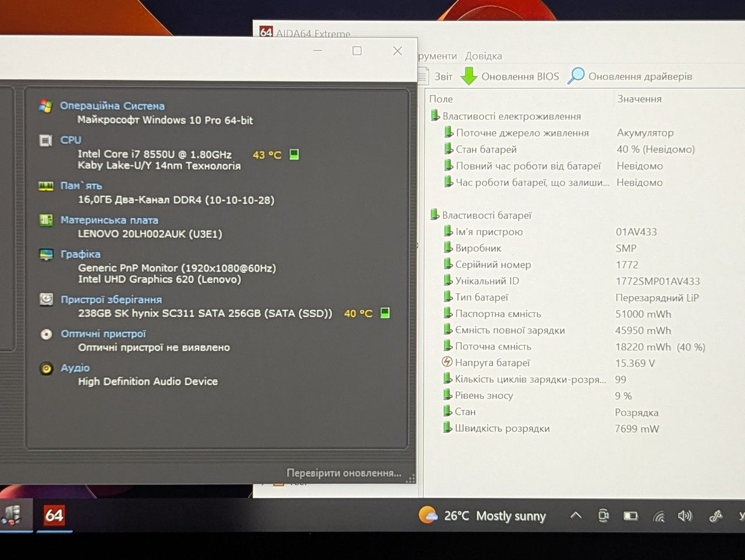Click the High Definition Audio Device text
Viewport: 745px width, 560px height.
pos(148,381)
